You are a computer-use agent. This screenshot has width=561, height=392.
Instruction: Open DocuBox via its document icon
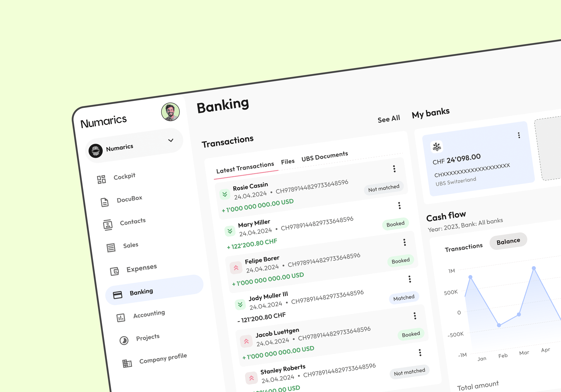(x=104, y=202)
